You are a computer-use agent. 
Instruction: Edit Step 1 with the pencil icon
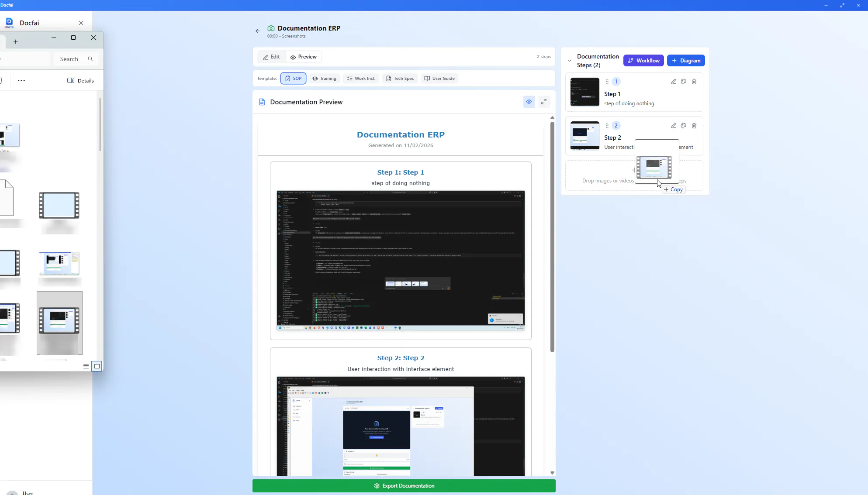coord(673,82)
